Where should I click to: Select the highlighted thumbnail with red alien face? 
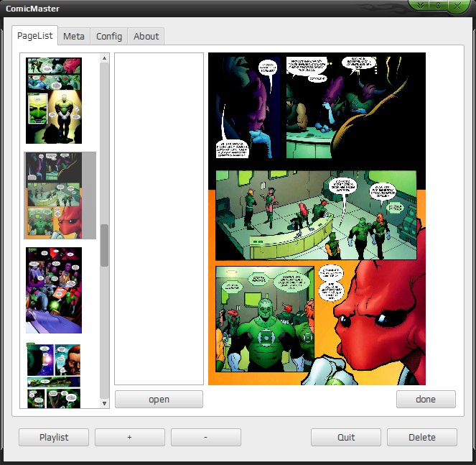coord(60,195)
